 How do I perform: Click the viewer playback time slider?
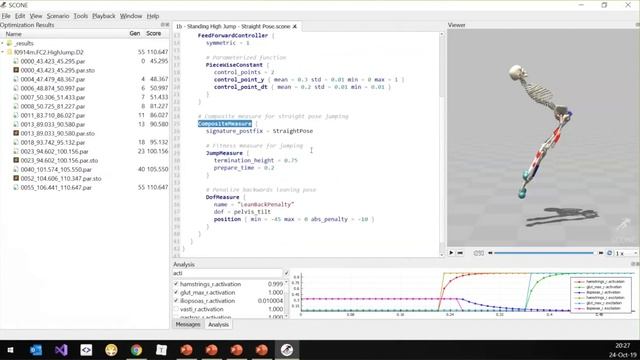click(544, 253)
